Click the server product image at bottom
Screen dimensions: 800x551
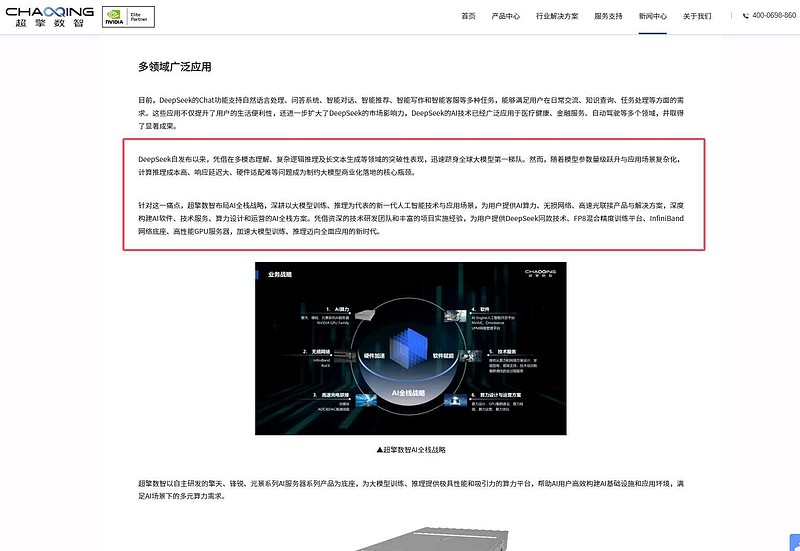pyautogui.click(x=431, y=539)
